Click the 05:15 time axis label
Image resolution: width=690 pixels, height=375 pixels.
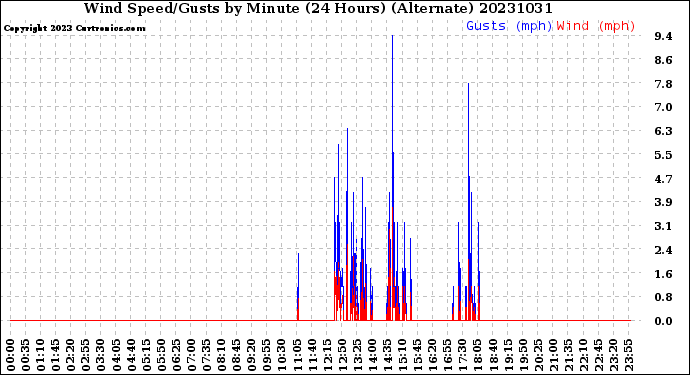[146, 354]
